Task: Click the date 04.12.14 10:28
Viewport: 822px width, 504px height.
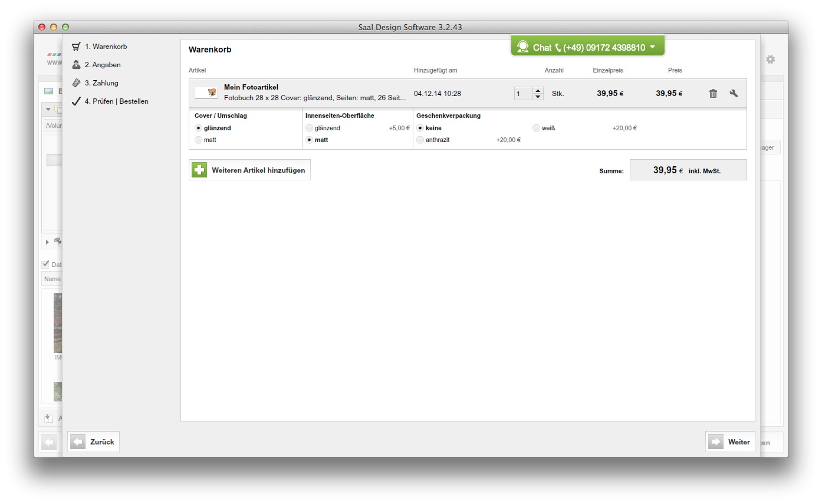Action: coord(438,93)
